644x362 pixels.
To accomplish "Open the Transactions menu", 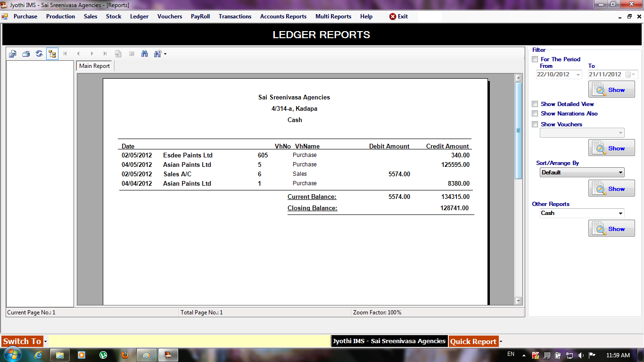I will point(235,16).
